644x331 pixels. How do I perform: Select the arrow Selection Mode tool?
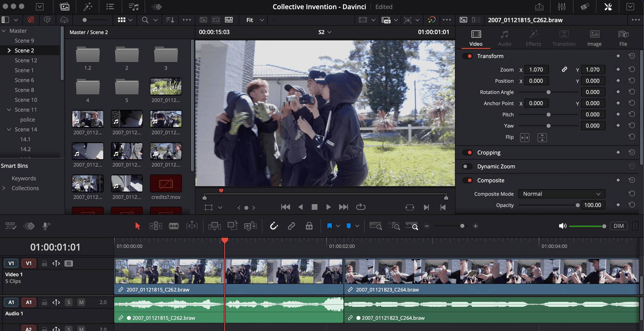pyautogui.click(x=137, y=226)
